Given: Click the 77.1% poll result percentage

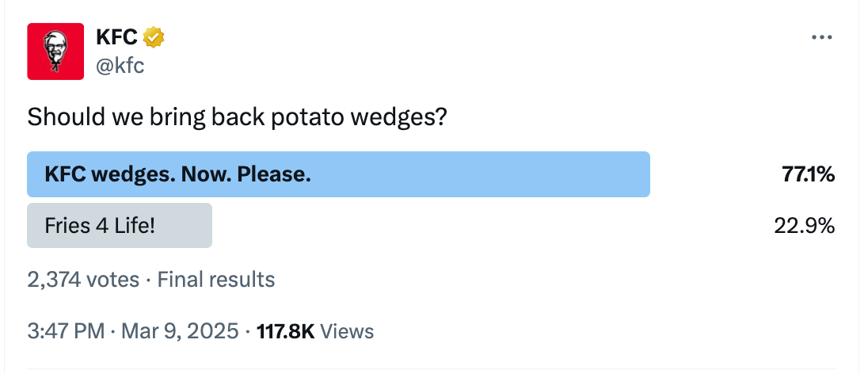Looking at the screenshot, I should point(808,174).
